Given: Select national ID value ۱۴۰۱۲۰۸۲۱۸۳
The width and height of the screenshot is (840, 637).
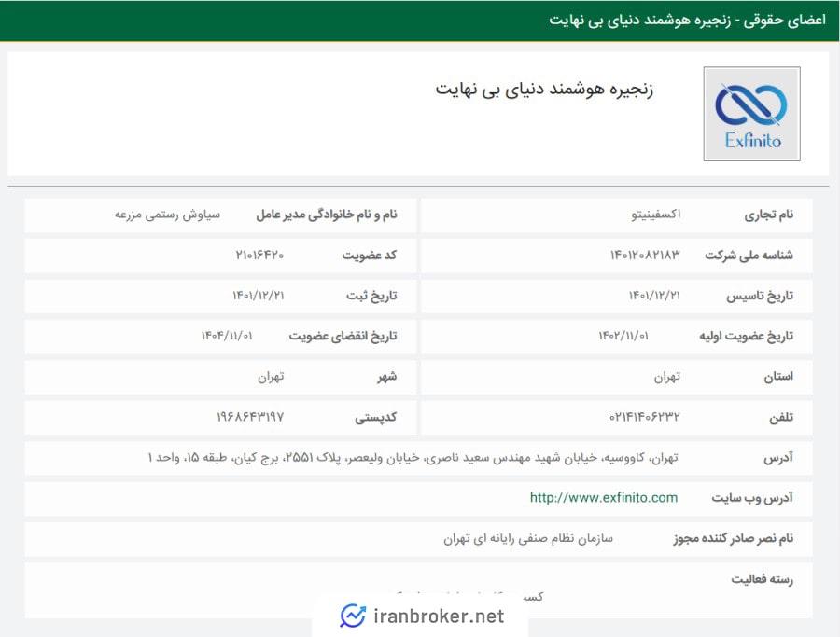Looking at the screenshot, I should click(x=645, y=256).
